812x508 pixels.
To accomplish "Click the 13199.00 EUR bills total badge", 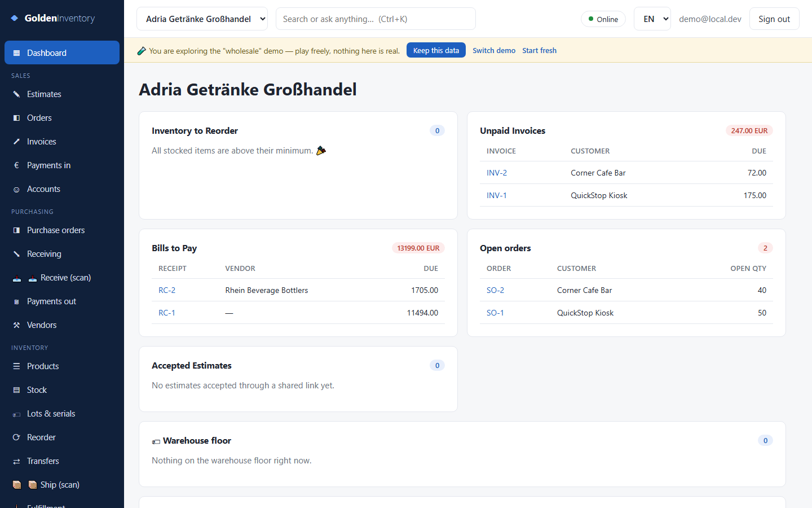I will point(418,248).
